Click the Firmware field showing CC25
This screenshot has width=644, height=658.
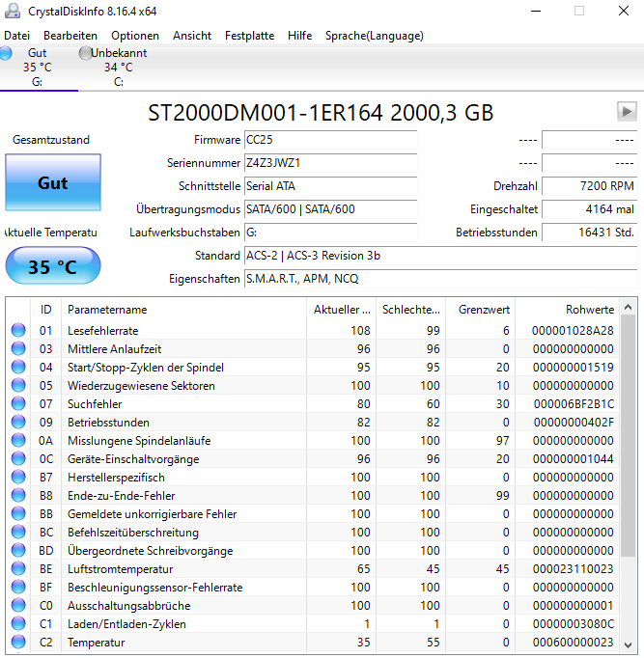click(x=331, y=140)
